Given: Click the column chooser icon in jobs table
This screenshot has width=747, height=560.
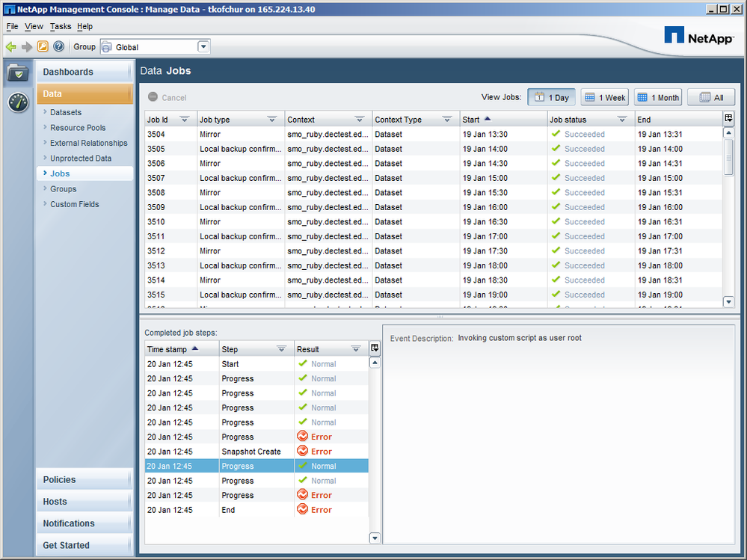Looking at the screenshot, I should pyautogui.click(x=729, y=119).
